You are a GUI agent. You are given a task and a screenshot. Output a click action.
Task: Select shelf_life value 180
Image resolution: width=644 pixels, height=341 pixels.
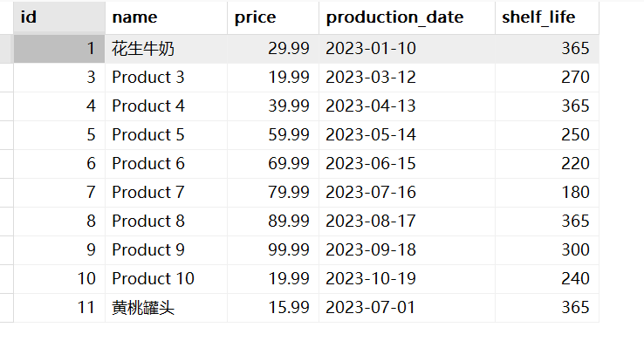[547, 193]
